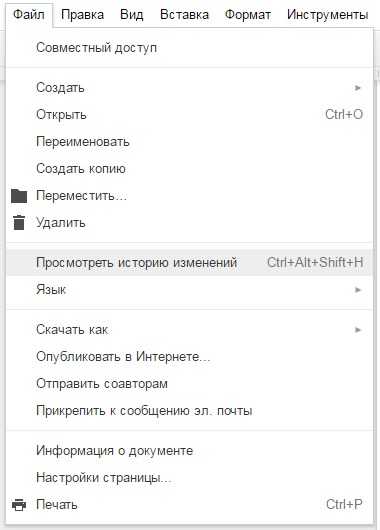Choose Создать копию entry
Screen dimensions: 380x530
tap(190, 169)
